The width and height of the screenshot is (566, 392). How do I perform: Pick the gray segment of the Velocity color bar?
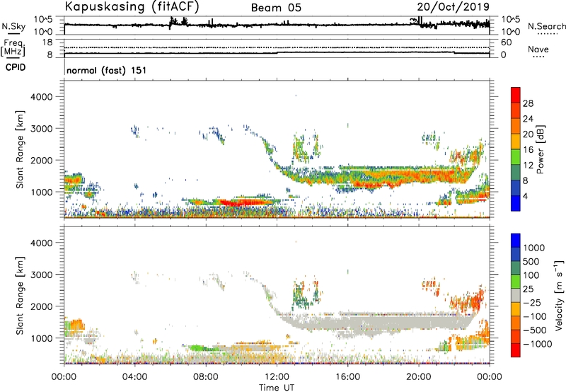coord(516,296)
